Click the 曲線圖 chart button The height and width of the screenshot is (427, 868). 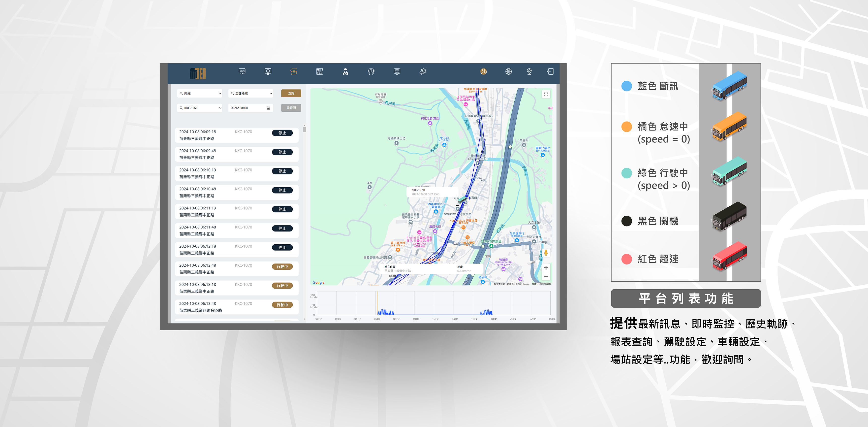point(291,108)
